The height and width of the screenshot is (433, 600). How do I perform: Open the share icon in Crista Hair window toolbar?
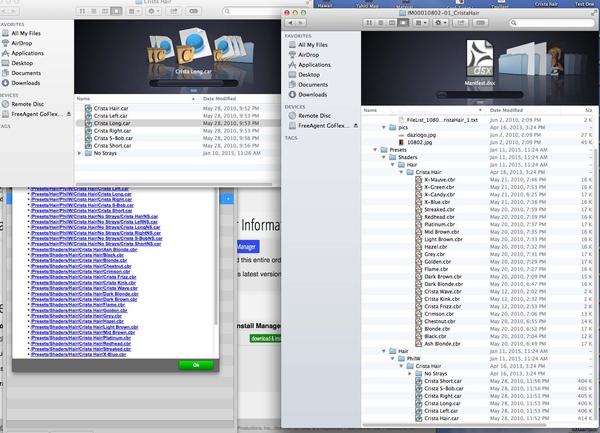tap(174, 11)
